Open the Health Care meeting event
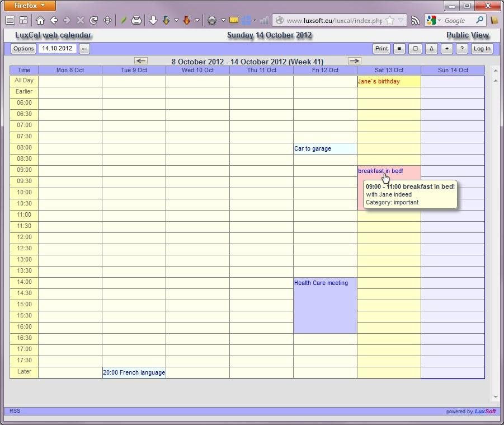The image size is (504, 425). click(321, 283)
